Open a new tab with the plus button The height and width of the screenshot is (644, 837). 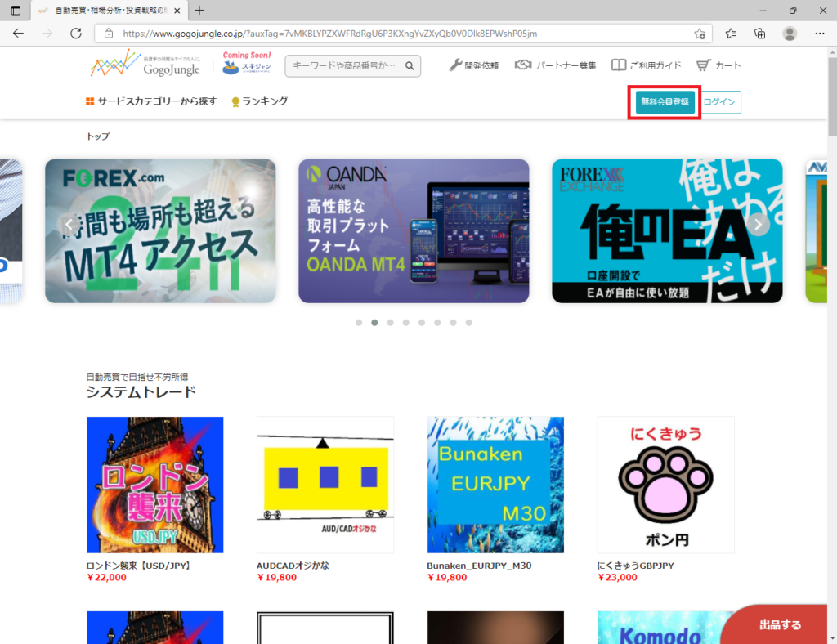199,10
